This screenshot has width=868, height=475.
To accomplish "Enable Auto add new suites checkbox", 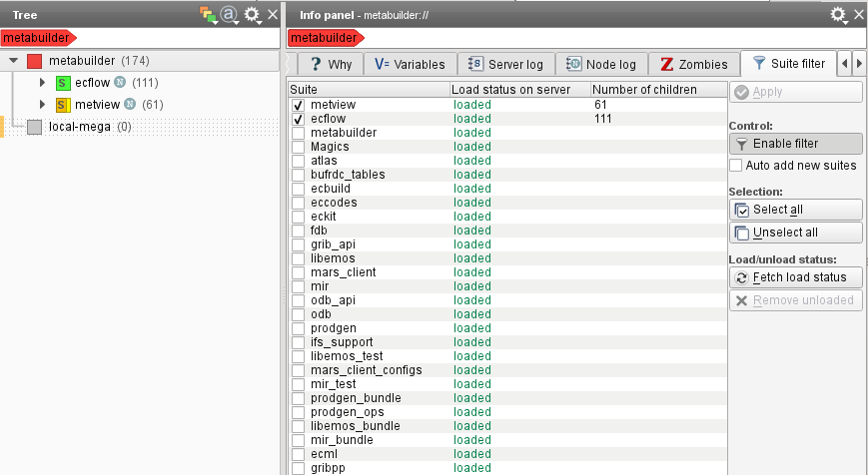I will pyautogui.click(x=736, y=166).
